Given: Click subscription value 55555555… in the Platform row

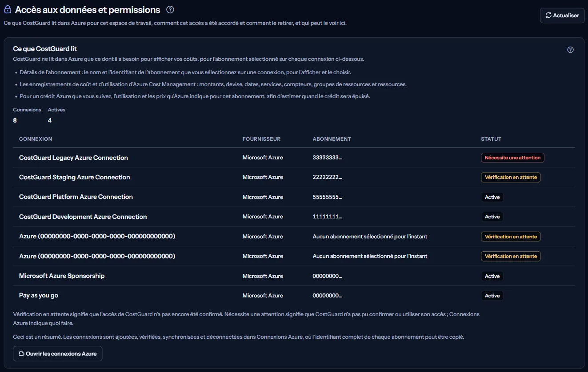Looking at the screenshot, I should 328,197.
